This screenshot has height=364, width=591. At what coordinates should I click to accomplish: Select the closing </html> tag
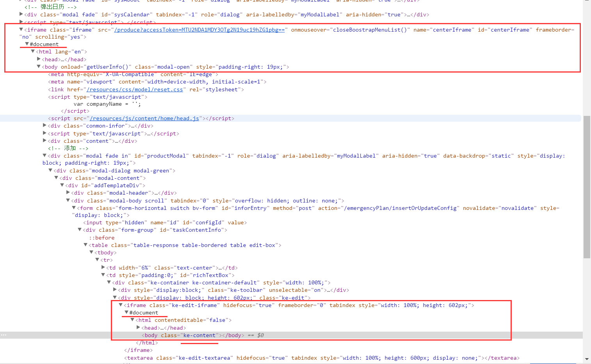(x=147, y=343)
